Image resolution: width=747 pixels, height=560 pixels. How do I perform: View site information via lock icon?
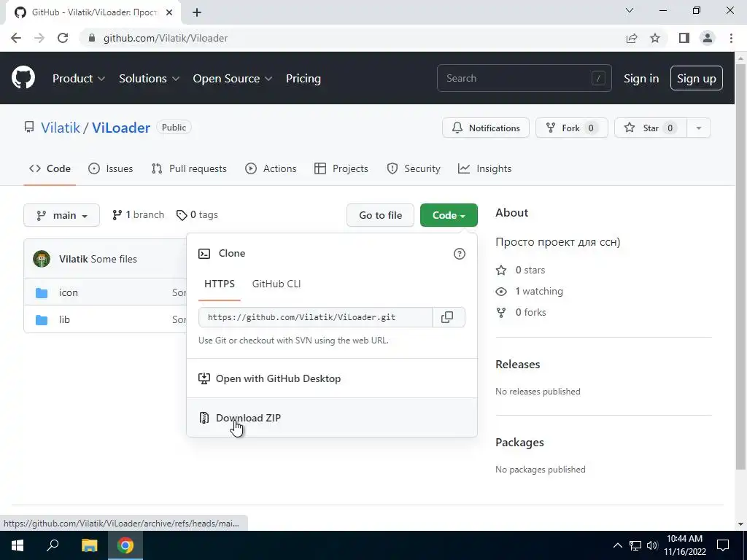(x=92, y=38)
